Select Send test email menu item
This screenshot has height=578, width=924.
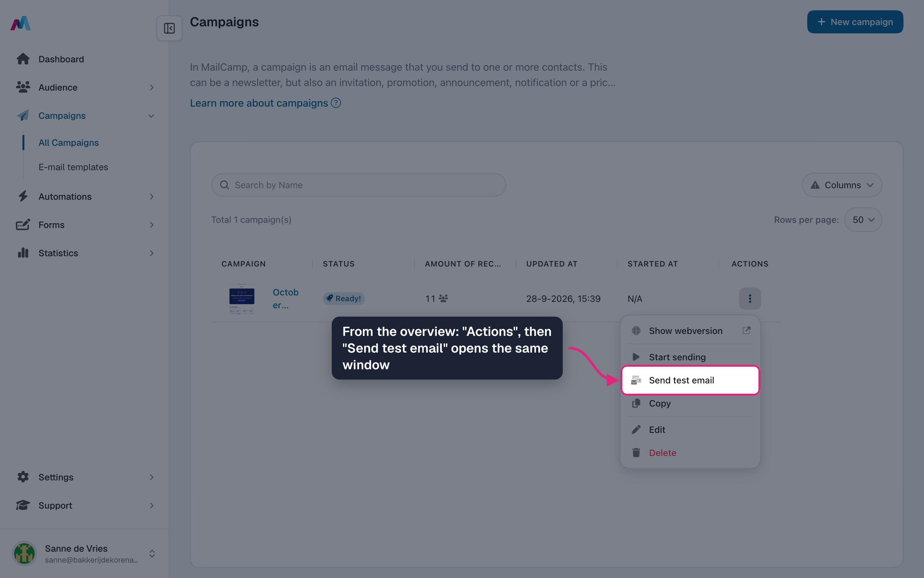tap(690, 381)
